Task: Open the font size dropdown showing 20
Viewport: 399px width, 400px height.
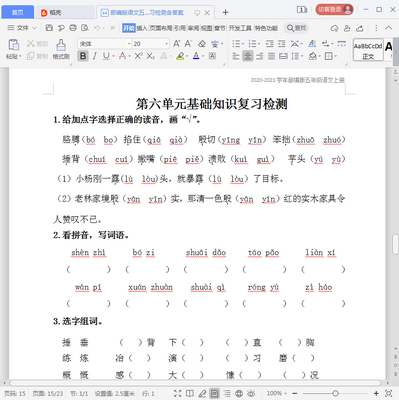Action: pyautogui.click(x=150, y=44)
